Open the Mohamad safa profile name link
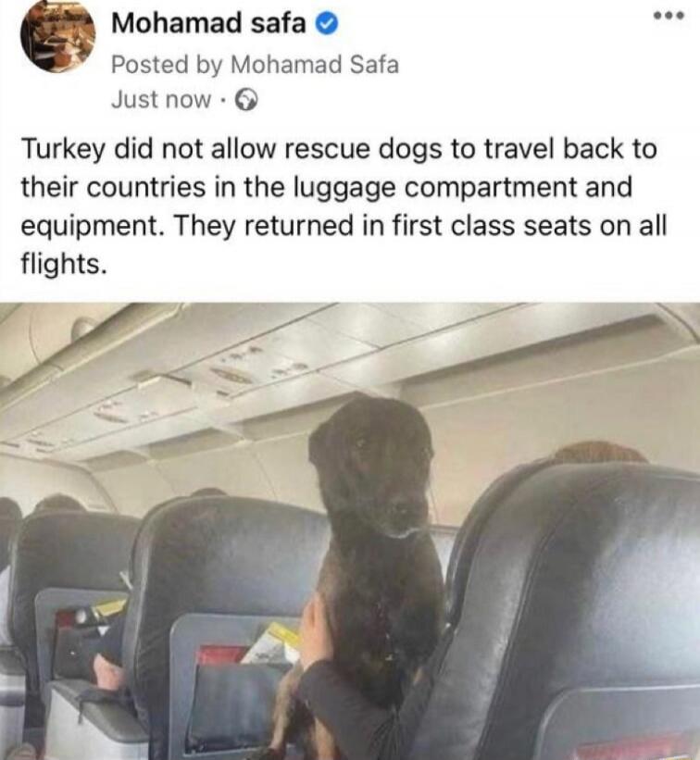700x760 pixels. click(208, 23)
